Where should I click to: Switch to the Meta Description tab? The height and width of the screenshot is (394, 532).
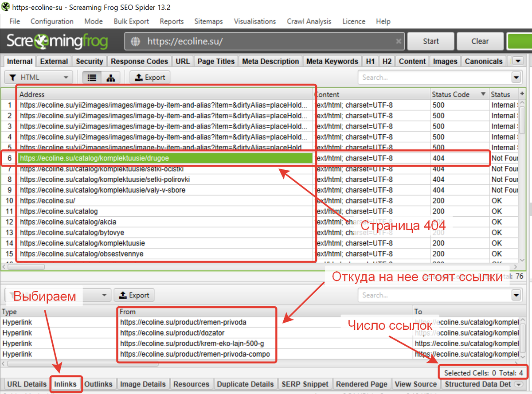point(270,62)
